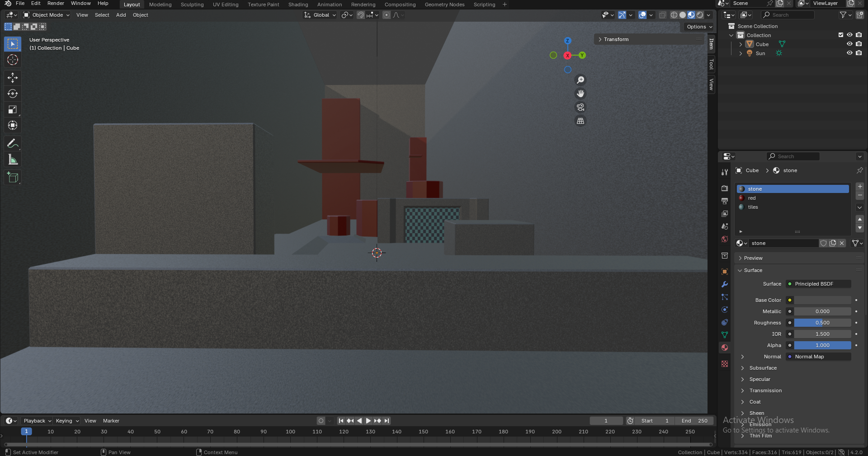The width and height of the screenshot is (868, 456).
Task: Disable Cube in renders camera icon
Action: click(x=859, y=44)
